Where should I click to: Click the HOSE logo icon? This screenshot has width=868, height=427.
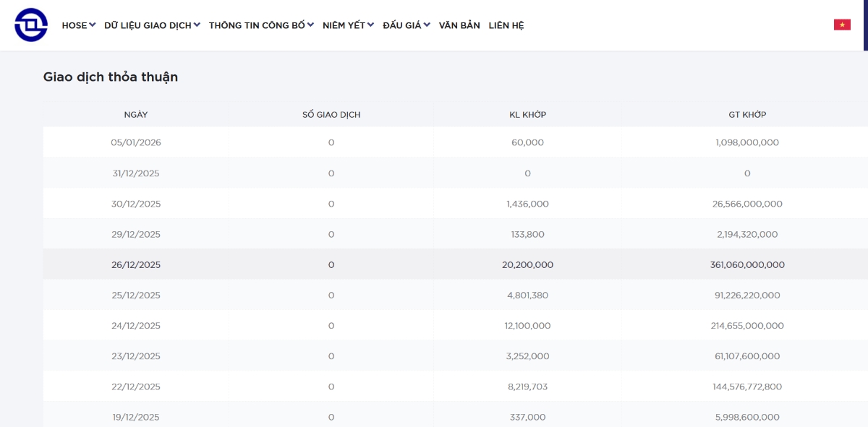pyautogui.click(x=31, y=25)
